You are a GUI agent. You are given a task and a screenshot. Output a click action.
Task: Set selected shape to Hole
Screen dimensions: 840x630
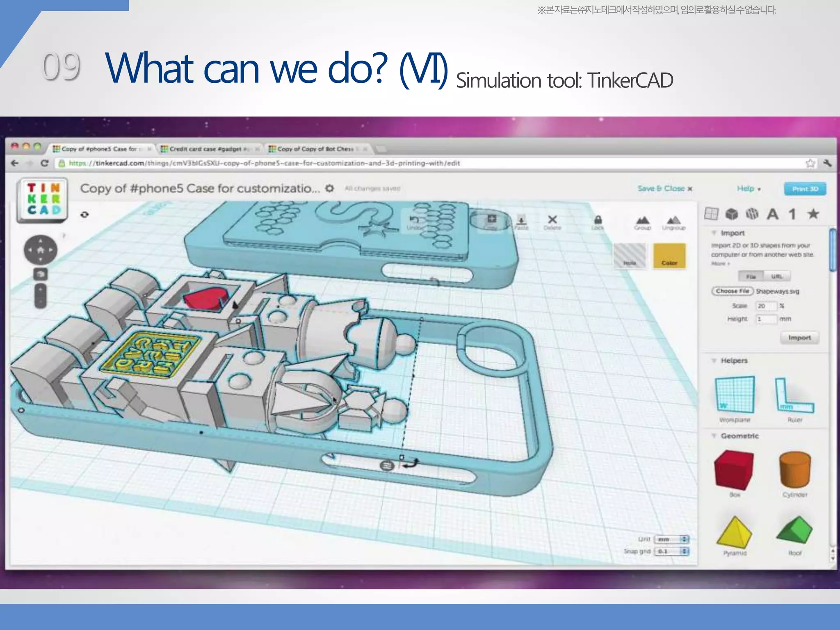pyautogui.click(x=630, y=256)
